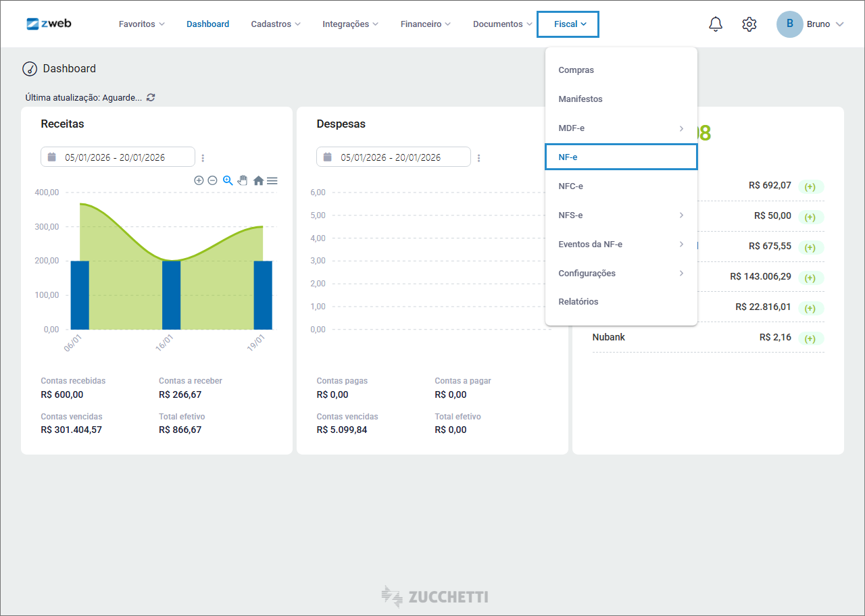Expand the Nubank balance plus button

pyautogui.click(x=810, y=338)
